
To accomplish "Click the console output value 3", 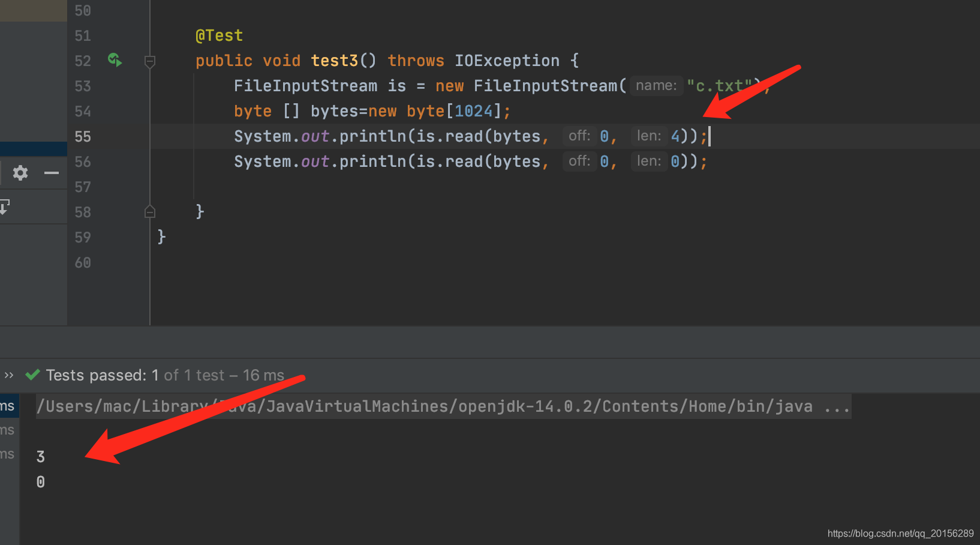I will [x=41, y=457].
